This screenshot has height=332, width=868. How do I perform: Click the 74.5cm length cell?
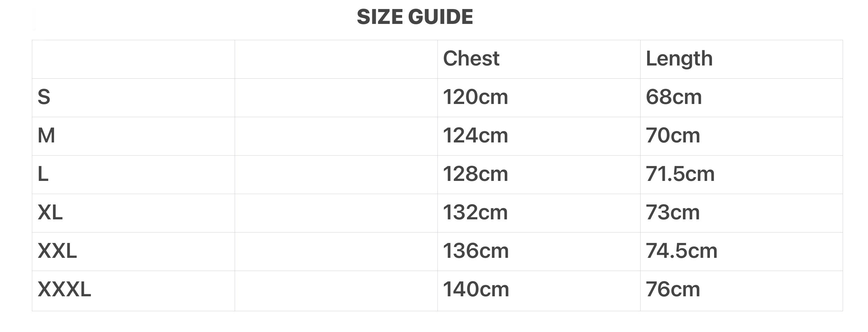point(681,251)
